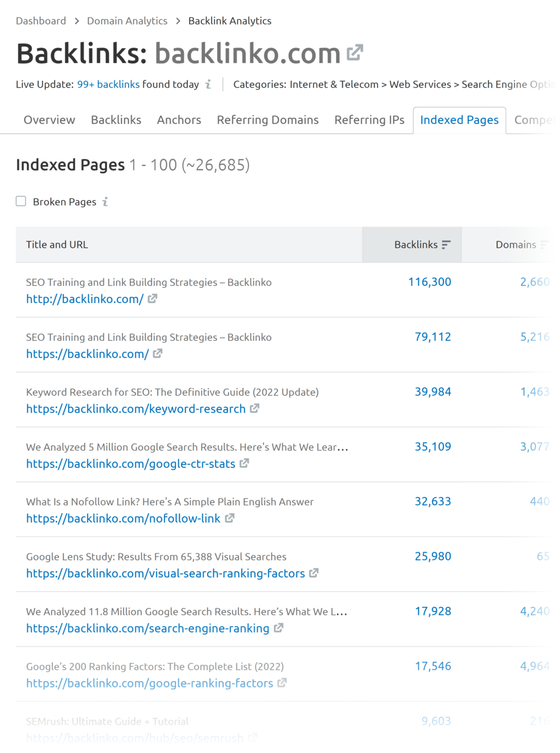This screenshot has width=560, height=753.
Task: Click external link icon next to keyword-research URL
Action: click(x=255, y=408)
